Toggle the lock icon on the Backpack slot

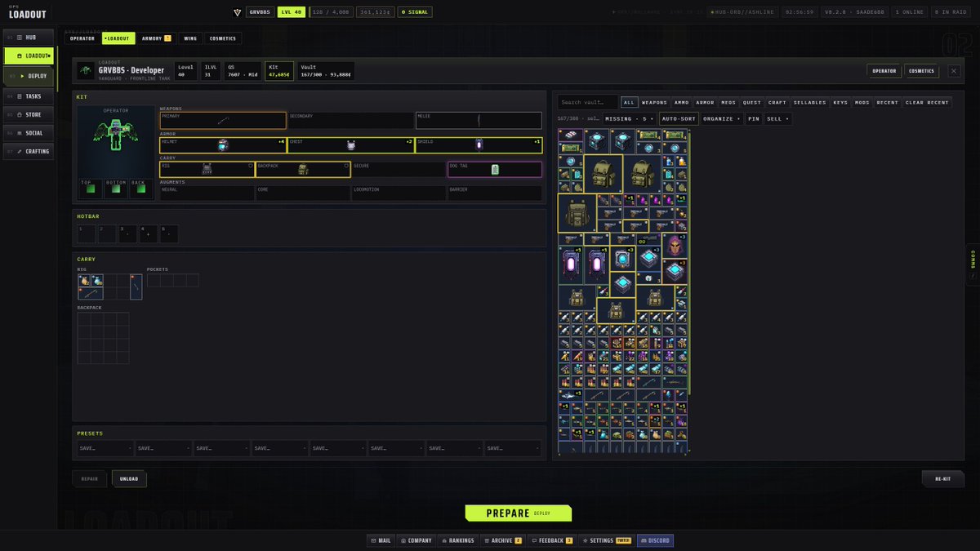click(347, 165)
